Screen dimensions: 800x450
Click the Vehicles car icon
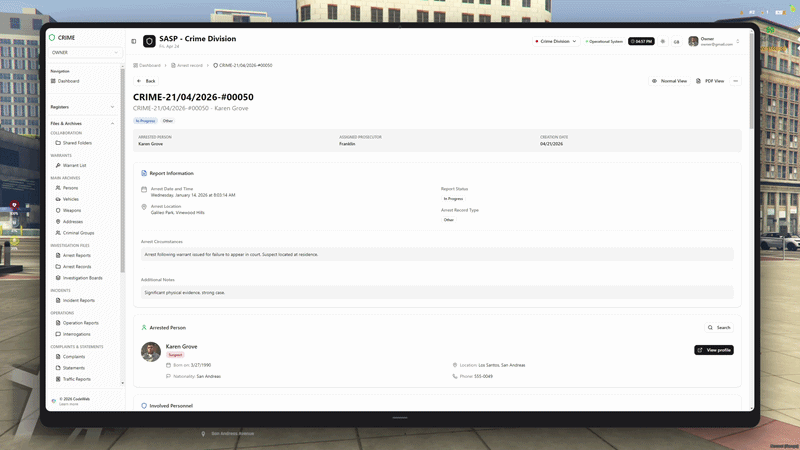click(x=58, y=199)
